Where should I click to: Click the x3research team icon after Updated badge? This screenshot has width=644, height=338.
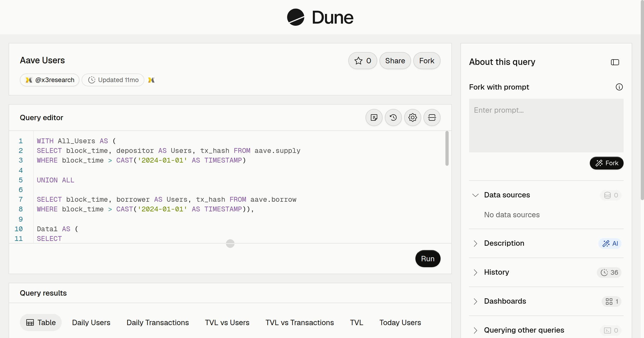(x=151, y=80)
